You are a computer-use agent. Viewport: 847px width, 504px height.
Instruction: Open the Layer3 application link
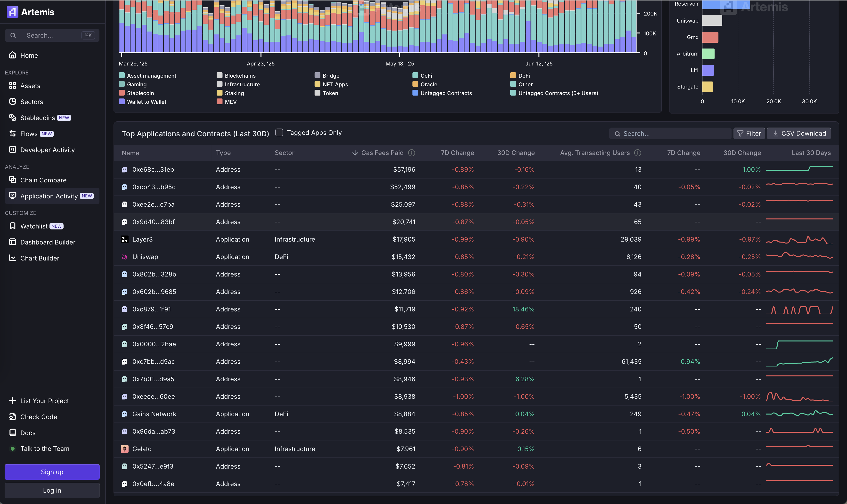tap(142, 239)
